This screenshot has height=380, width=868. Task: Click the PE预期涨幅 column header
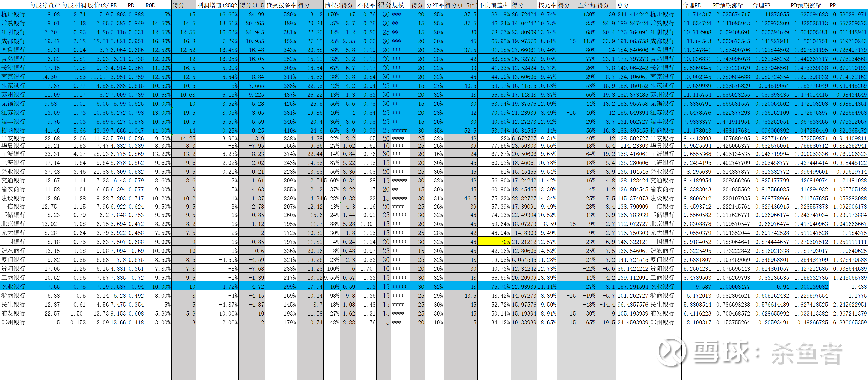tap(731, 5)
